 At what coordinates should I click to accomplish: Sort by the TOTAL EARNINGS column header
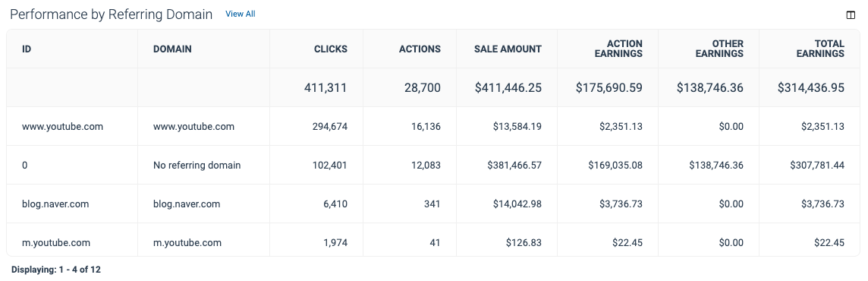point(820,49)
